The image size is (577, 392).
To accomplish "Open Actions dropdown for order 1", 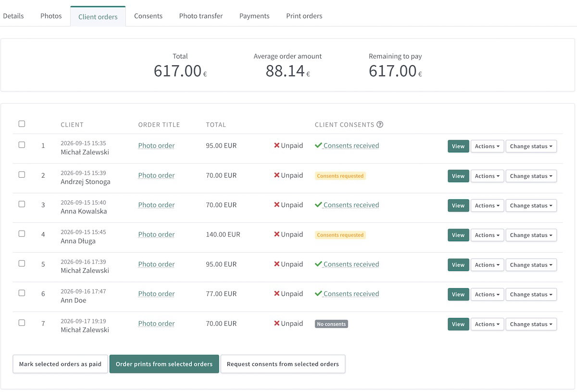I will (x=487, y=146).
